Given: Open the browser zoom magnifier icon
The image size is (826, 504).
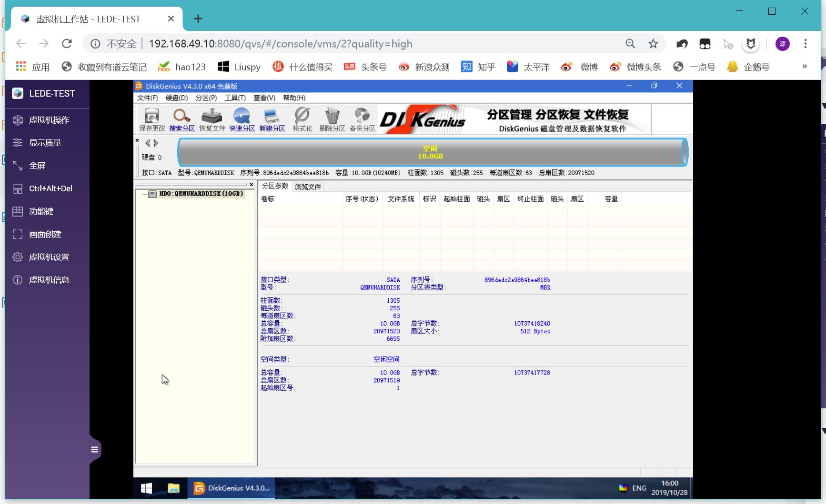Looking at the screenshot, I should tap(630, 44).
